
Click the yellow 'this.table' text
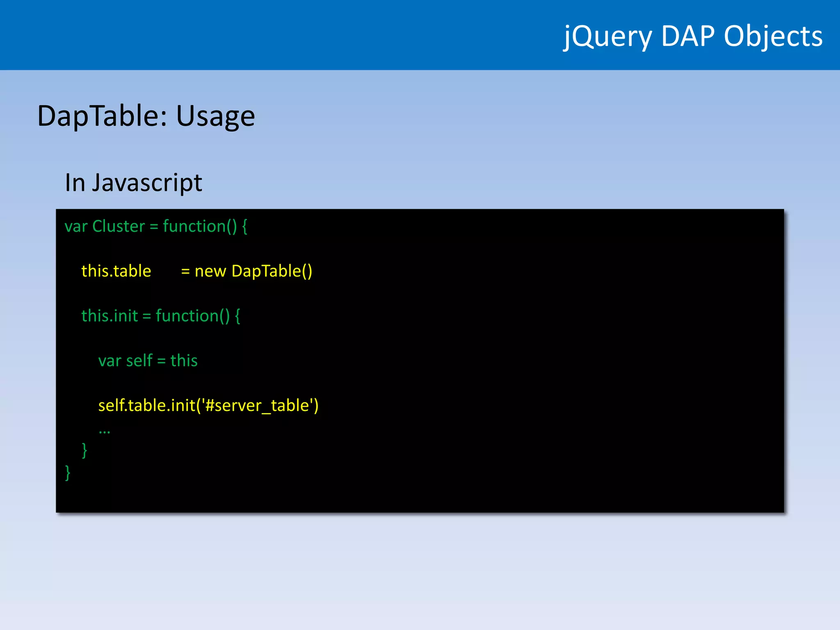point(116,271)
